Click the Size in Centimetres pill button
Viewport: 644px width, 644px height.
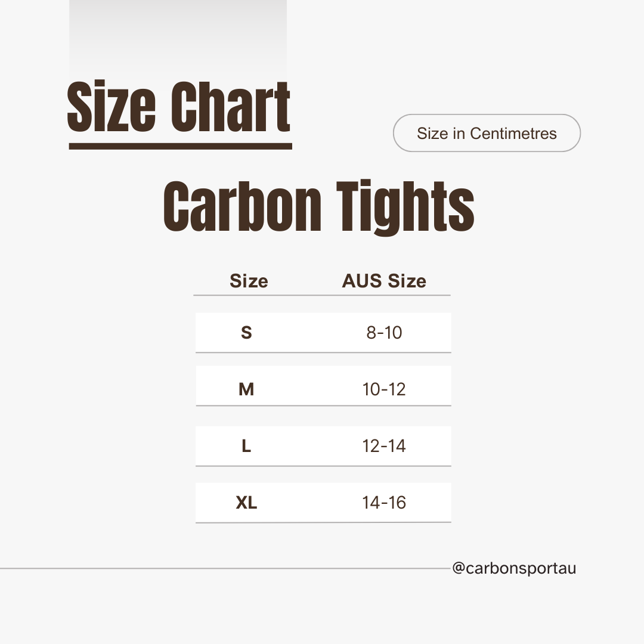point(487,133)
